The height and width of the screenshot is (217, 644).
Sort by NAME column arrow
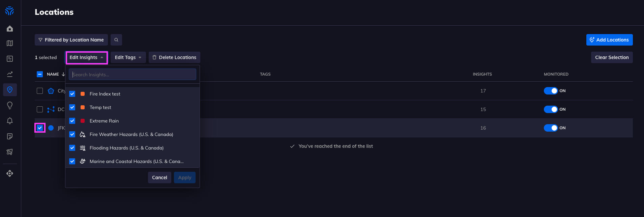(63, 74)
